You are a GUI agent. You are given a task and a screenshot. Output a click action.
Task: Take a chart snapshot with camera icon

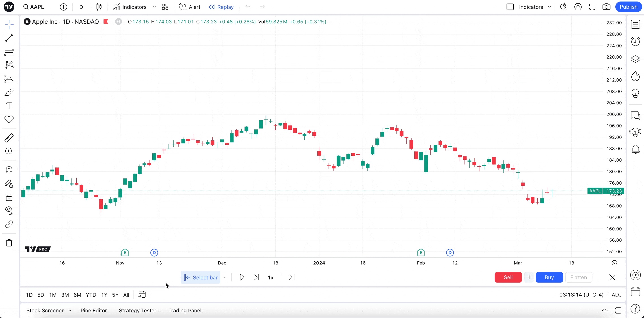point(606,7)
